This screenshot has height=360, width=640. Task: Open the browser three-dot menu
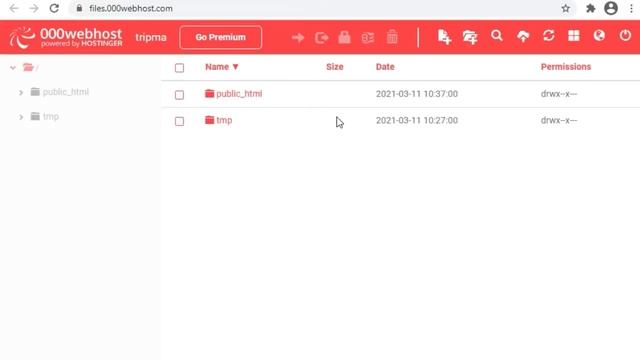pos(631,8)
